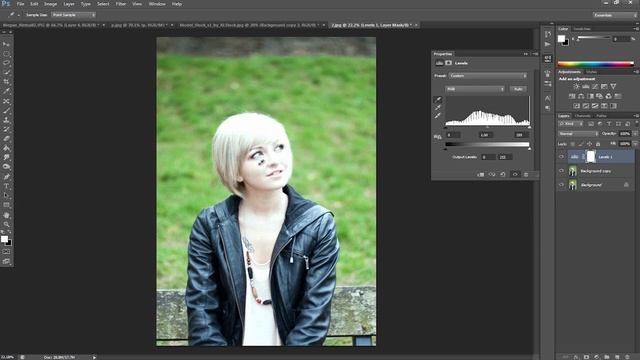This screenshot has width=640, height=360.
Task: Select the Quick Selection tool
Action: (6, 72)
